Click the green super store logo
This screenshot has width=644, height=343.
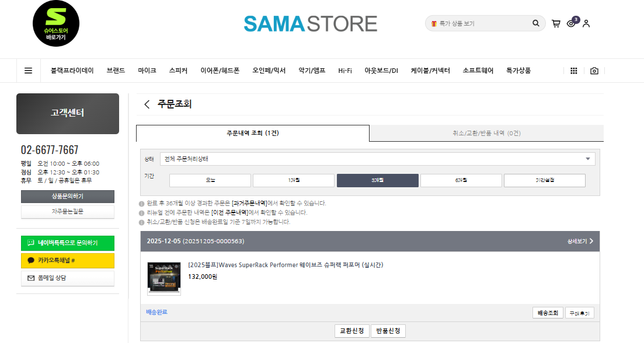pyautogui.click(x=56, y=24)
